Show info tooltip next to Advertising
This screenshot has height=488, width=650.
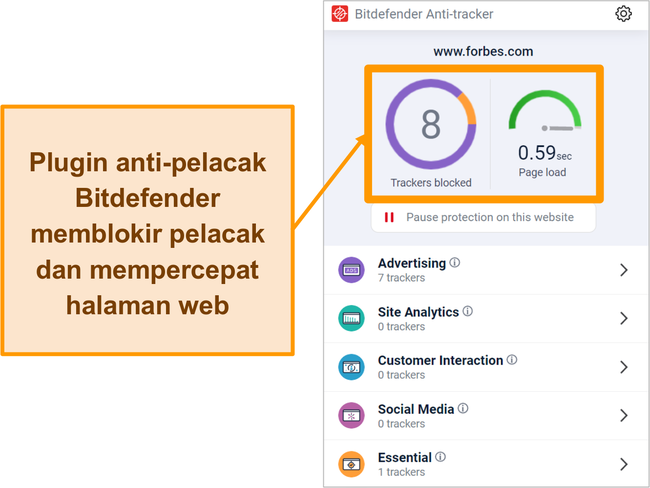(455, 262)
